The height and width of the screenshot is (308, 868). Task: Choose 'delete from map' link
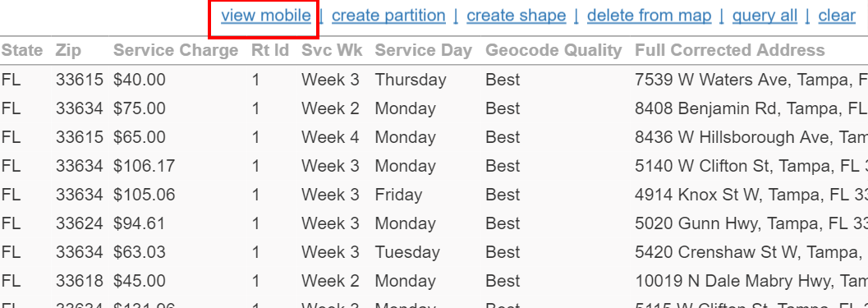[649, 16]
